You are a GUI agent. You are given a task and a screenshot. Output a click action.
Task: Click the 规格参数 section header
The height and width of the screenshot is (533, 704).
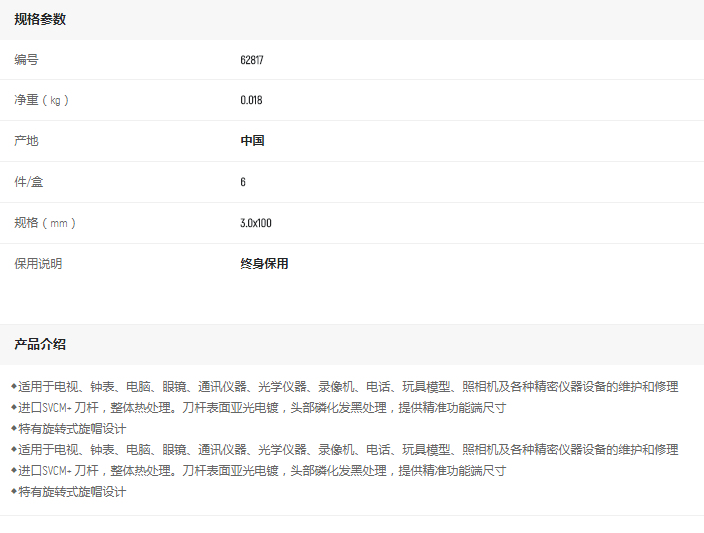pos(40,20)
